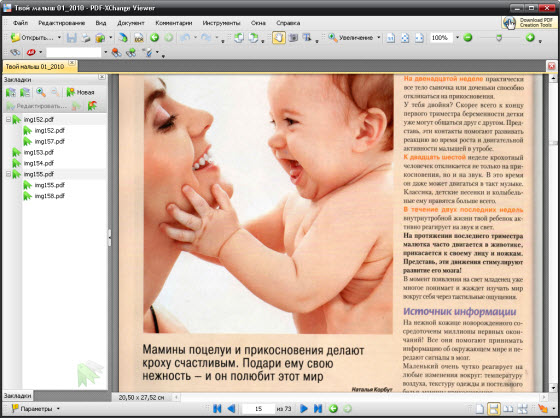Click the Открыть button
This screenshot has width=560, height=418.
(x=32, y=38)
